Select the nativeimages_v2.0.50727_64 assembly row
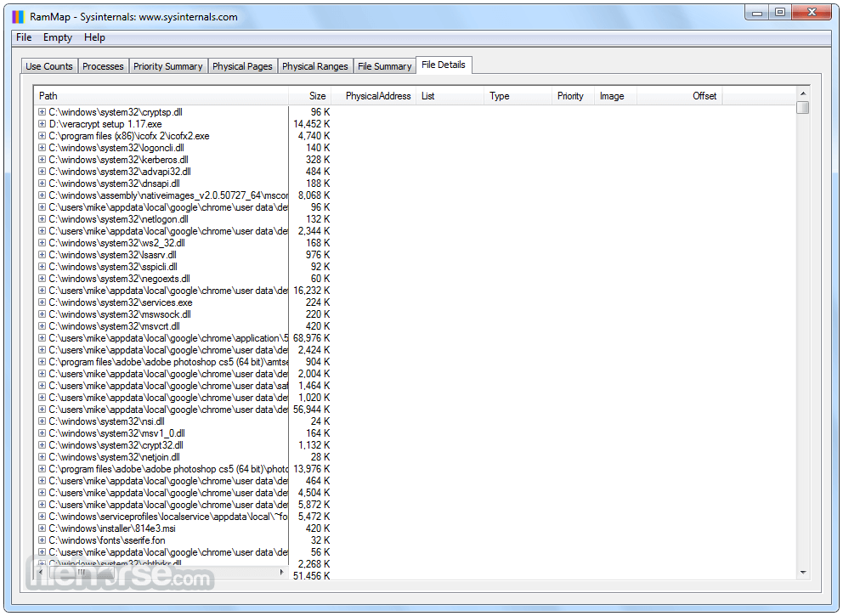Viewport: 843px width, 616px height. [168, 195]
